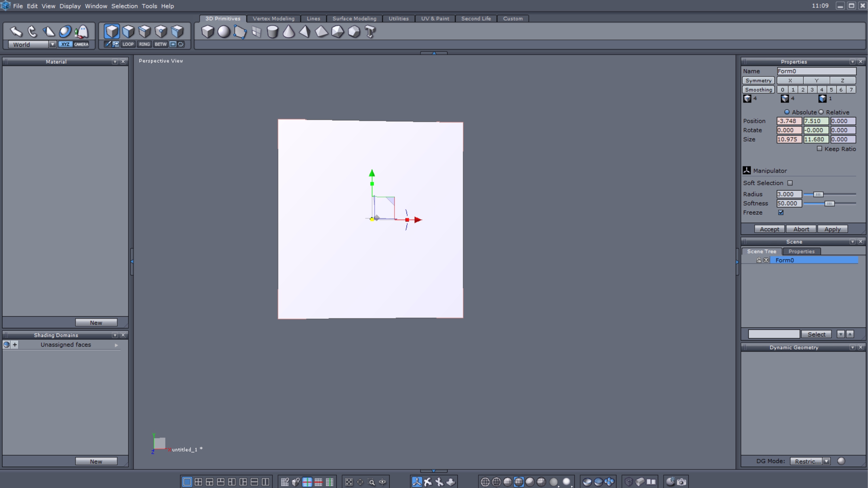Expand the Unassigned faces arrow
This screenshot has height=488, width=868.
tap(116, 345)
